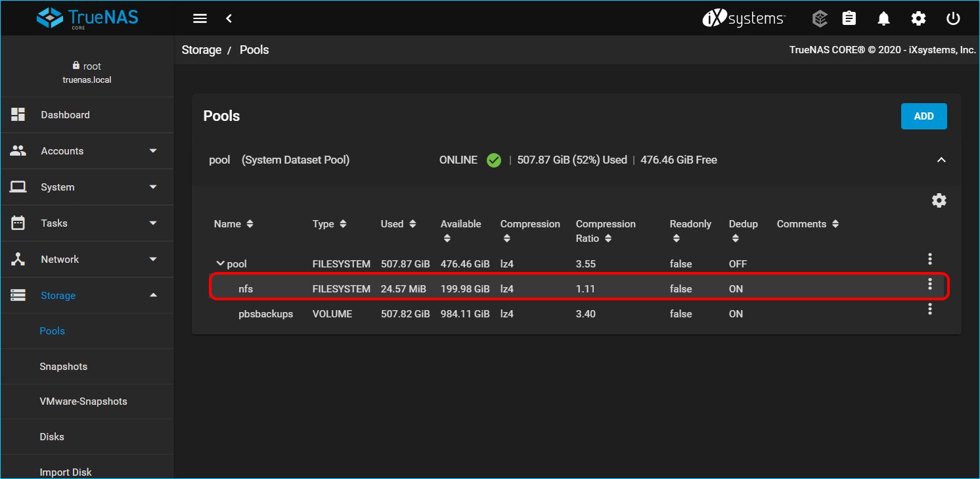Click the power button icon
Viewport: 980px width, 479px height.
953,18
